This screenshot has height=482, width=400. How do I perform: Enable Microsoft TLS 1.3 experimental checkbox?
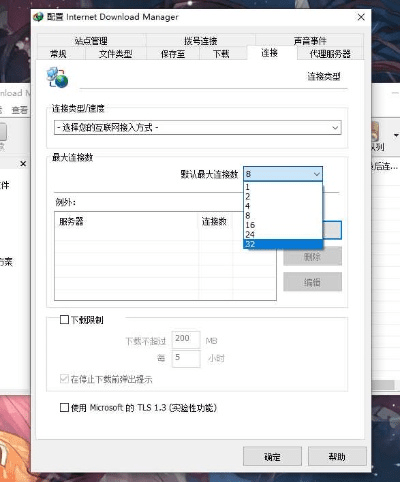click(64, 408)
